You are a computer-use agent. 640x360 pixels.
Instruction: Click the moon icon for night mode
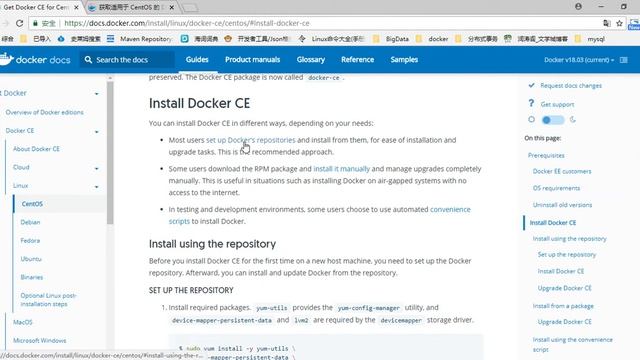coord(573,120)
